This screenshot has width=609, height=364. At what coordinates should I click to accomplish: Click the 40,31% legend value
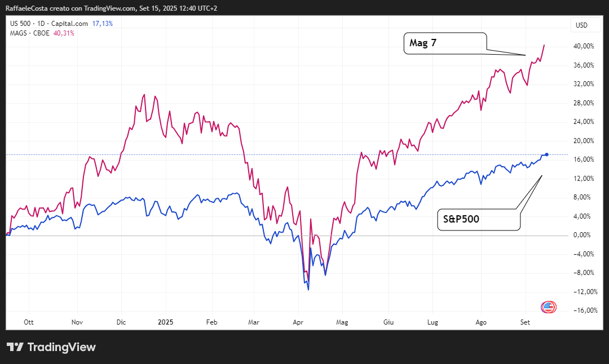point(64,33)
